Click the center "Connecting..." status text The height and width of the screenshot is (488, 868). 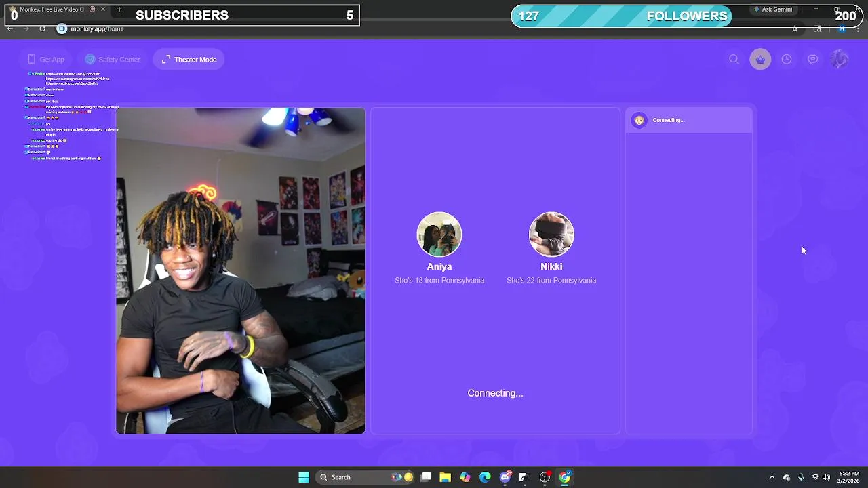(x=495, y=393)
